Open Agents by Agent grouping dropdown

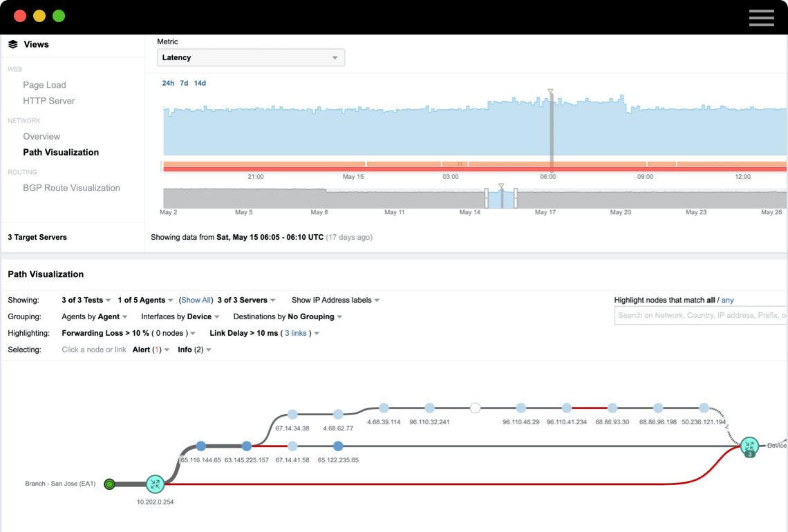(95, 317)
